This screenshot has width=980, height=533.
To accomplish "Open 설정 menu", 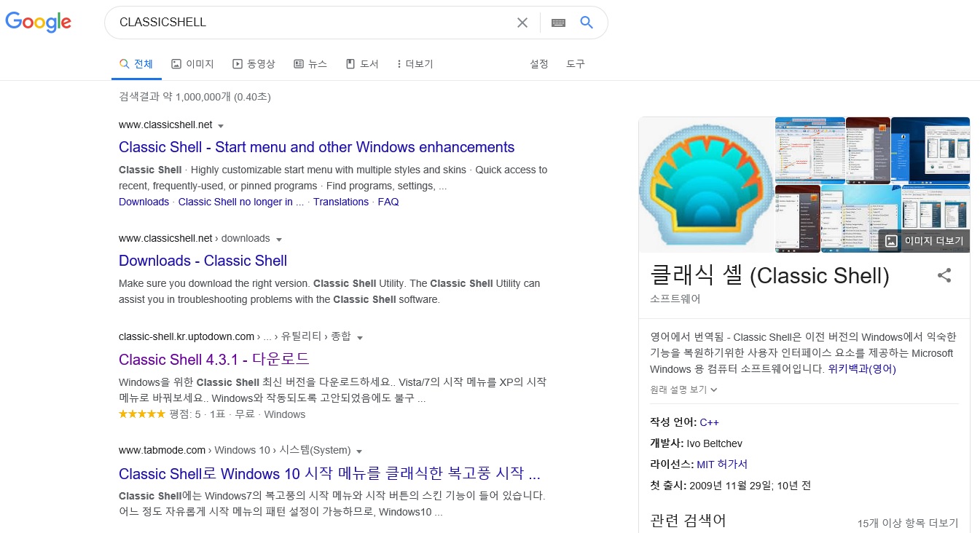I will (x=539, y=64).
